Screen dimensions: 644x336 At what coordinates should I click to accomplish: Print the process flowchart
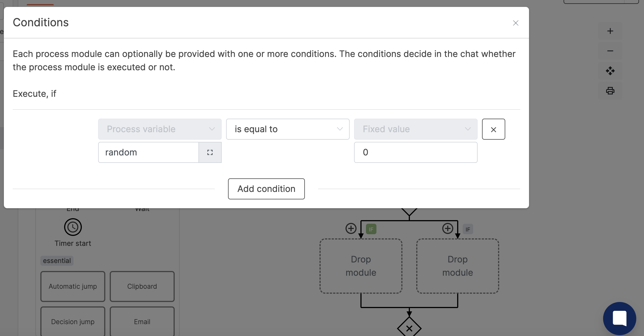[x=610, y=91]
